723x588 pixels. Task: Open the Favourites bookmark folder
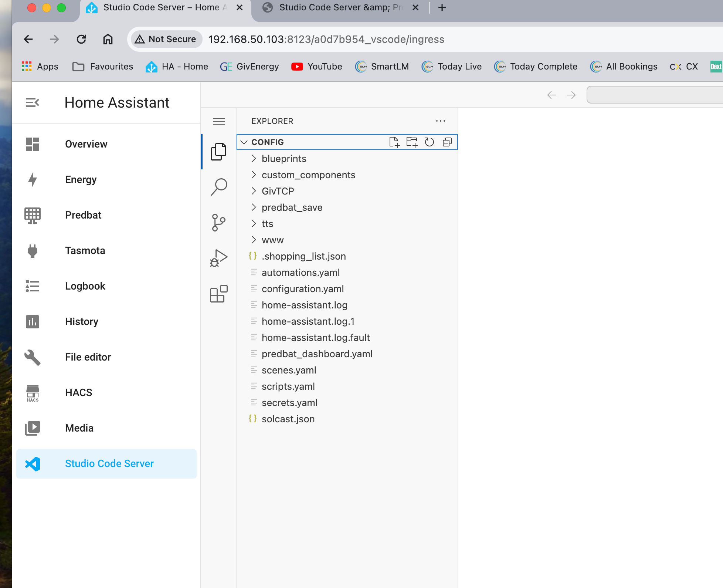point(103,67)
